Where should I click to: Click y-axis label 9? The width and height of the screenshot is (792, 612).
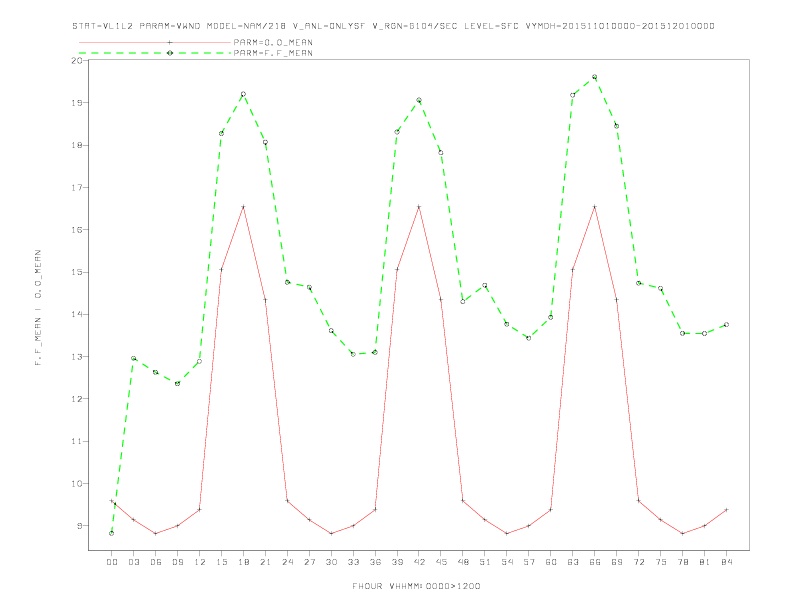tap(79, 526)
